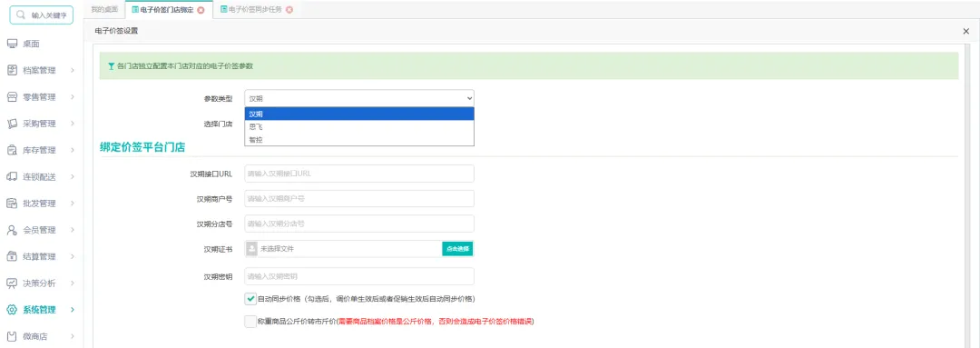This screenshot has width=980, height=348.
Task: Click the 批发管理 sidebar icon
Action: pos(11,204)
